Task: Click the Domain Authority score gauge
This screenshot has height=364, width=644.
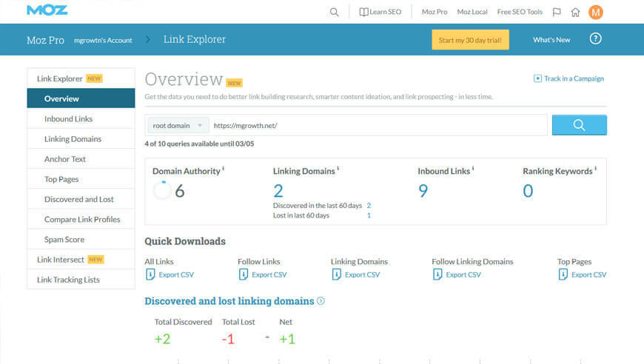Action: point(161,191)
